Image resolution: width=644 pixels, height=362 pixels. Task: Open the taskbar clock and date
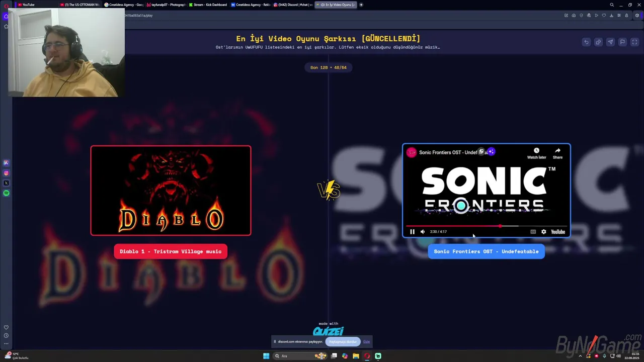click(631, 356)
